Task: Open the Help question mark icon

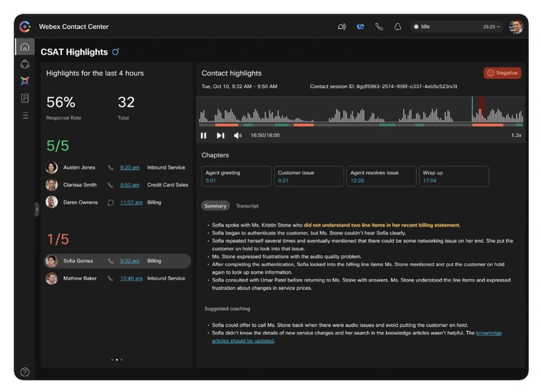Action: tap(25, 372)
